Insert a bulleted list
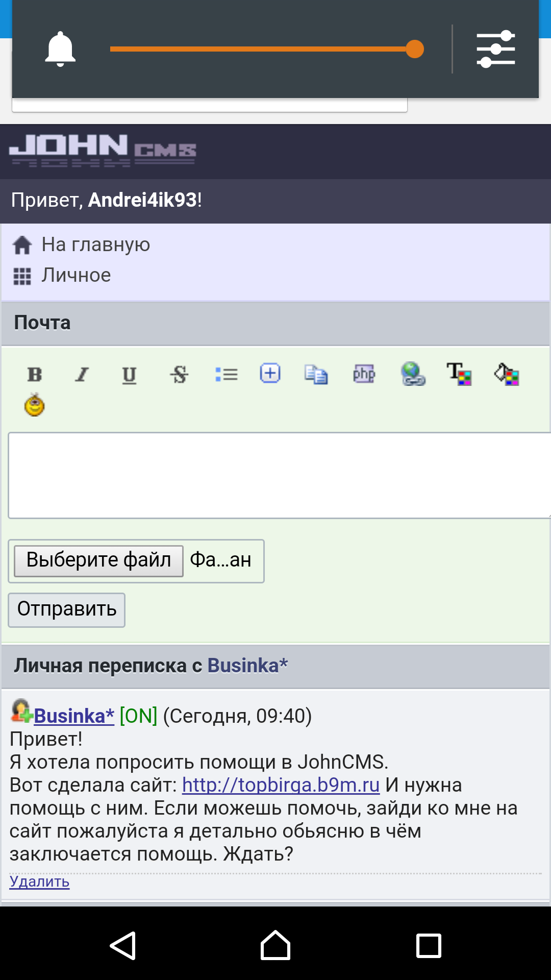This screenshot has height=980, width=551. (227, 375)
